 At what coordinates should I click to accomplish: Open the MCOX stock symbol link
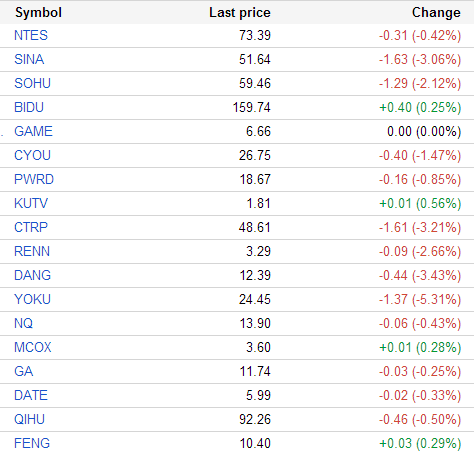[33, 347]
